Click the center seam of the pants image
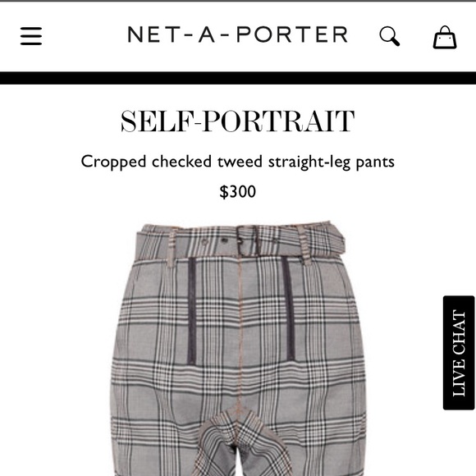476x476 pixels. pos(240,334)
